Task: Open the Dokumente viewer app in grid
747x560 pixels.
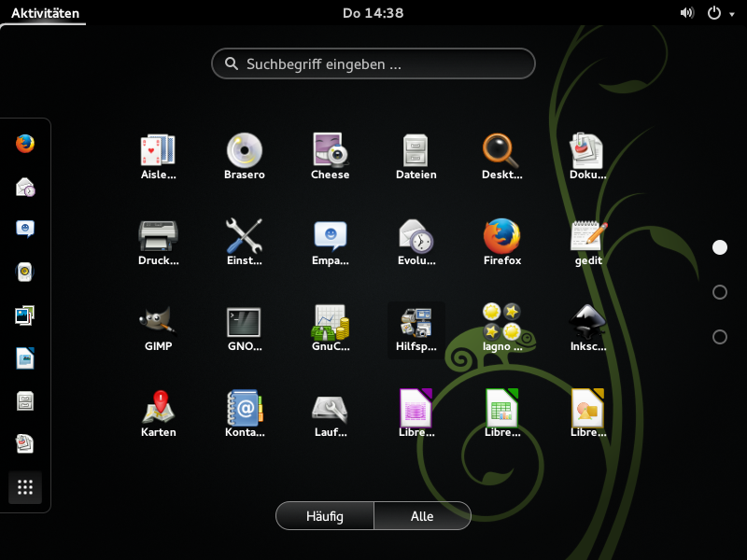Action: (588, 156)
